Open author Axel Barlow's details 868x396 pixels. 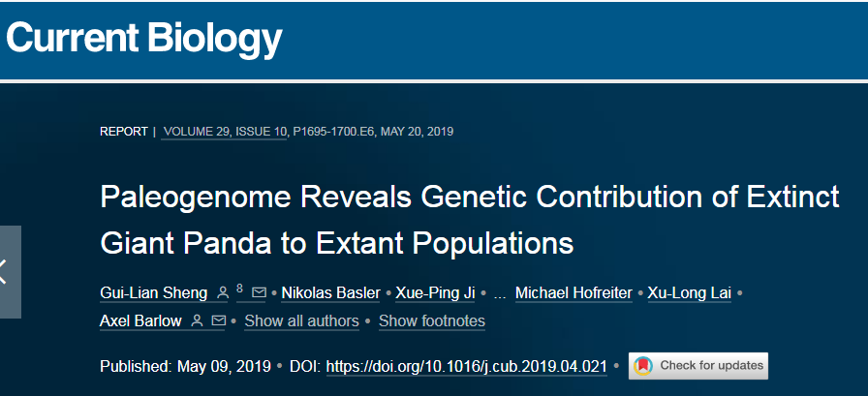click(140, 321)
